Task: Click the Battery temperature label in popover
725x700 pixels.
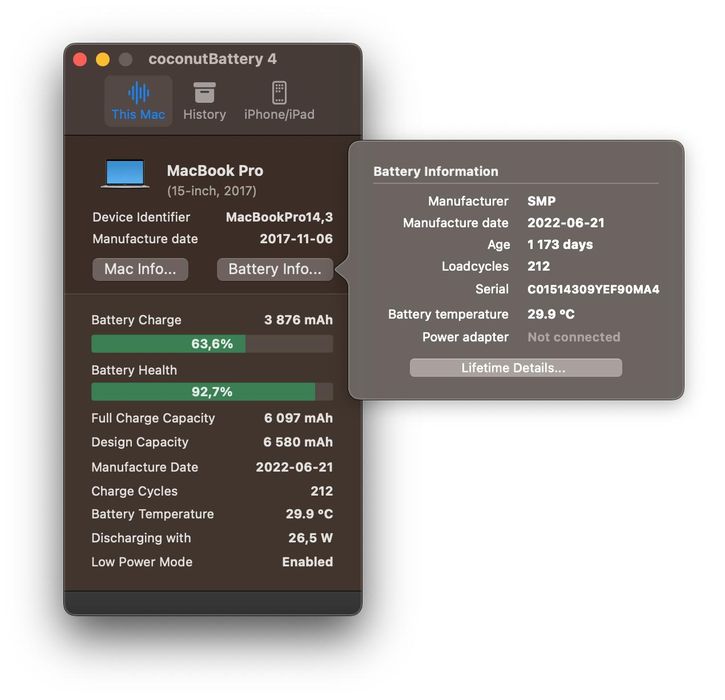Action: [x=448, y=314]
